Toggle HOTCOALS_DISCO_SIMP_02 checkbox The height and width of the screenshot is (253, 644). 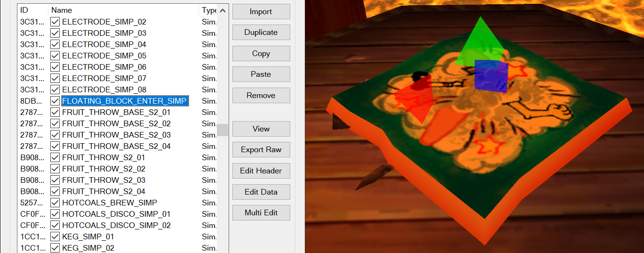55,225
